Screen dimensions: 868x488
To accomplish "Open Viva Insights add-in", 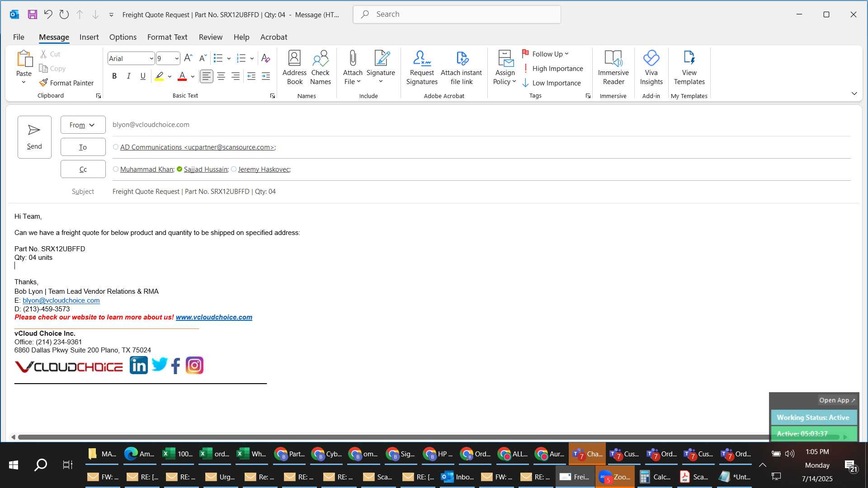I will pos(651,68).
